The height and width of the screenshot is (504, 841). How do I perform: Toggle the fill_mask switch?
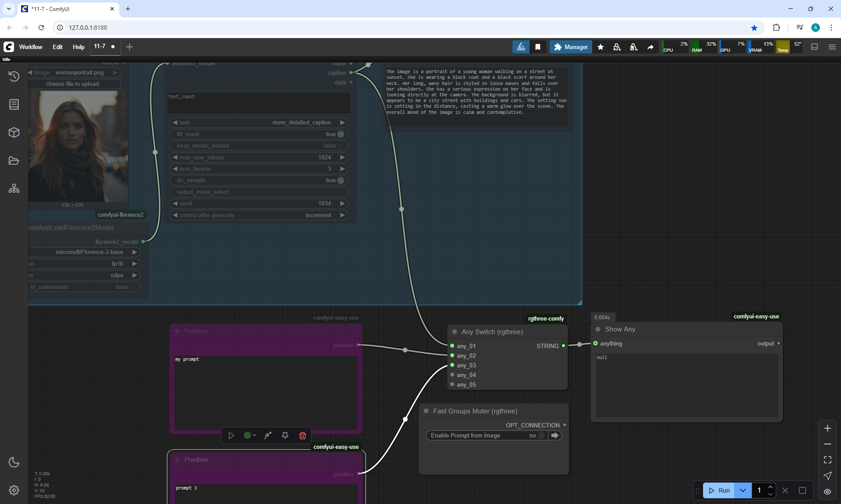coord(340,134)
